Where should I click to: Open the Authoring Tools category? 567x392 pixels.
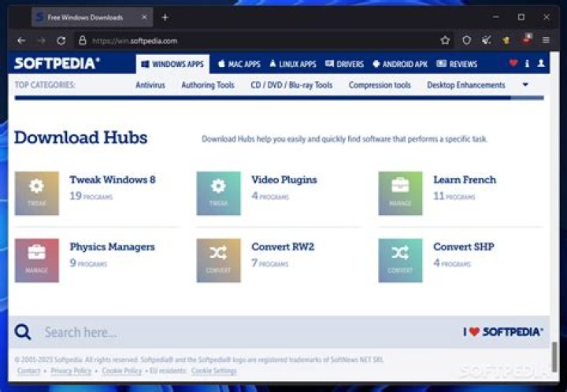pos(208,85)
